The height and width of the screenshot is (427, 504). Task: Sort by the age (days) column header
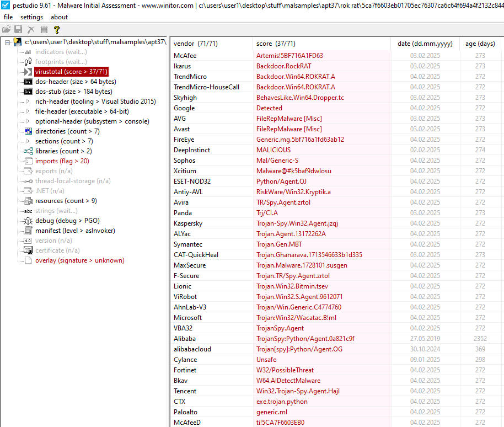(480, 44)
